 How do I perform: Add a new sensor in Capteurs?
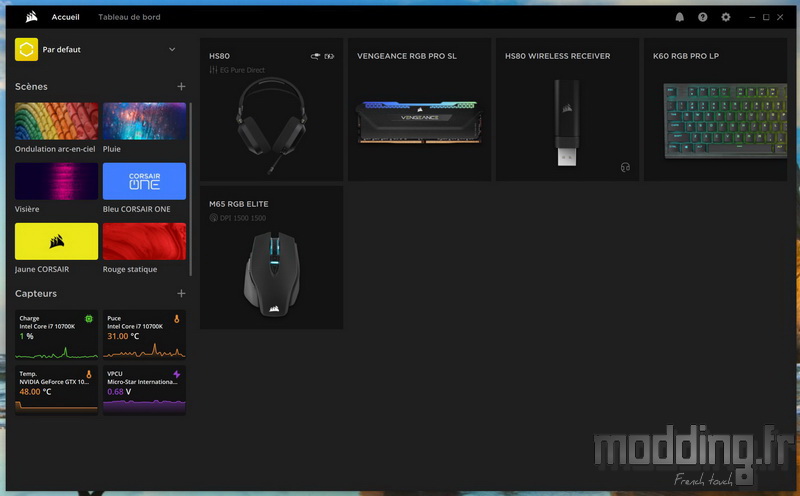point(181,293)
